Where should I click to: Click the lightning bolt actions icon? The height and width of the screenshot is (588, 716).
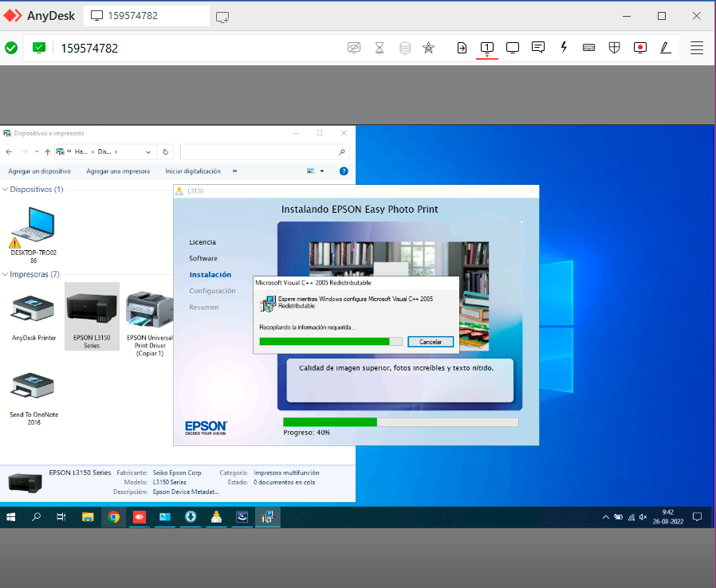(x=564, y=48)
